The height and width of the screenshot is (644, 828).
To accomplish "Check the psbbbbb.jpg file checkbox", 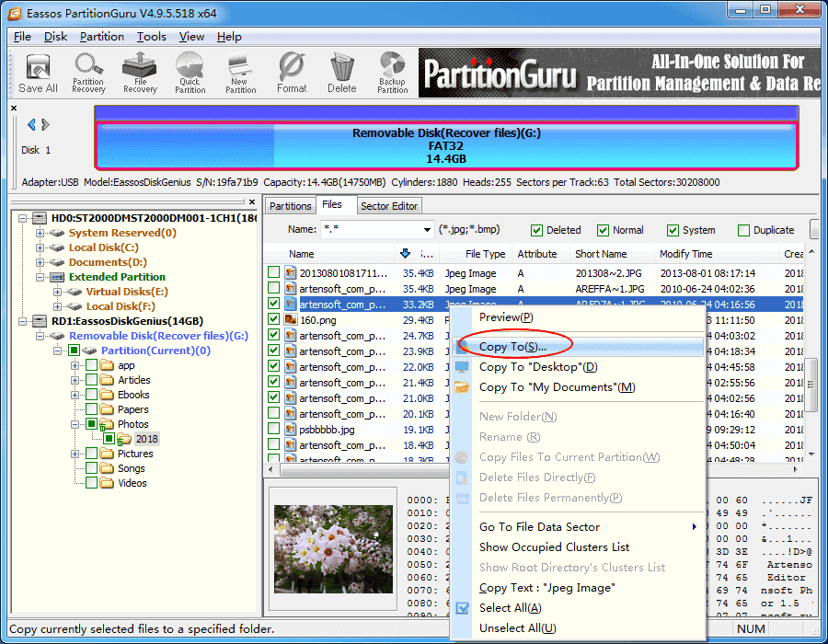I will coord(273,428).
